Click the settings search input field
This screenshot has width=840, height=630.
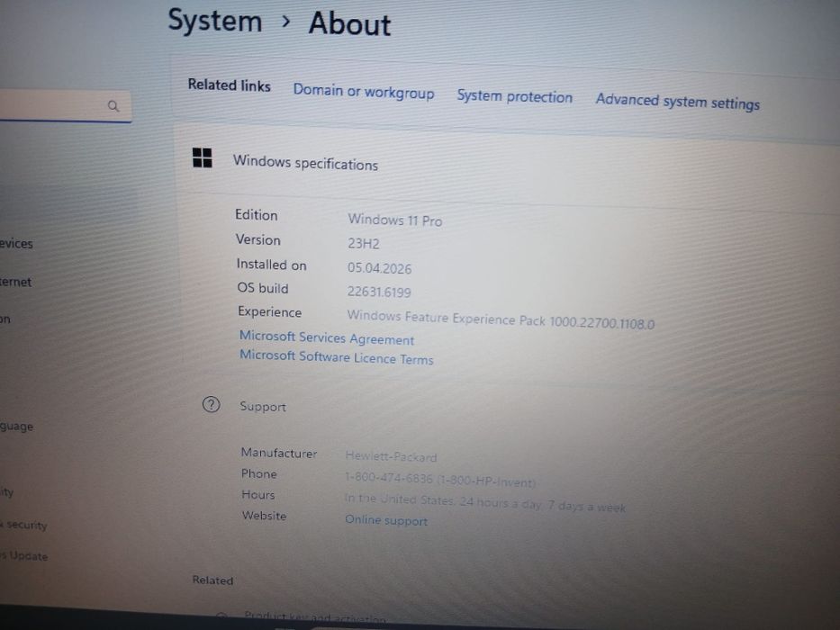64,106
